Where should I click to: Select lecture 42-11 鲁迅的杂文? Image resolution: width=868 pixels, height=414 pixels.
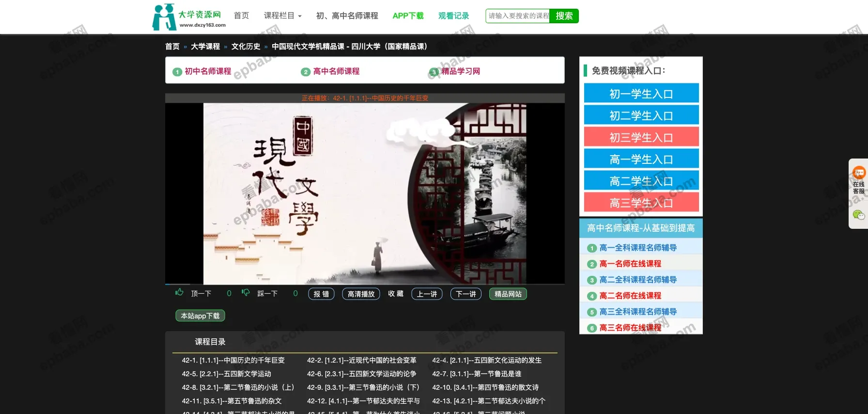[x=232, y=401]
